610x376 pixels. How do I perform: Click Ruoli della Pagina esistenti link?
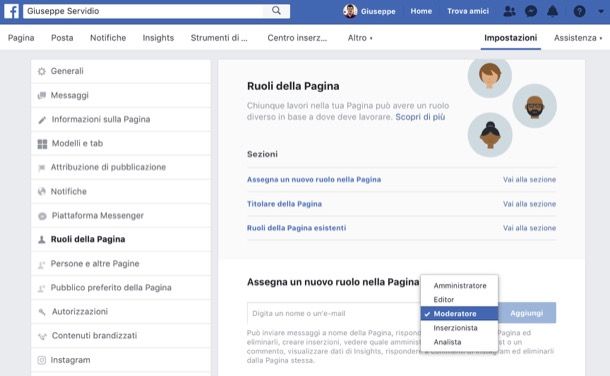click(x=296, y=228)
